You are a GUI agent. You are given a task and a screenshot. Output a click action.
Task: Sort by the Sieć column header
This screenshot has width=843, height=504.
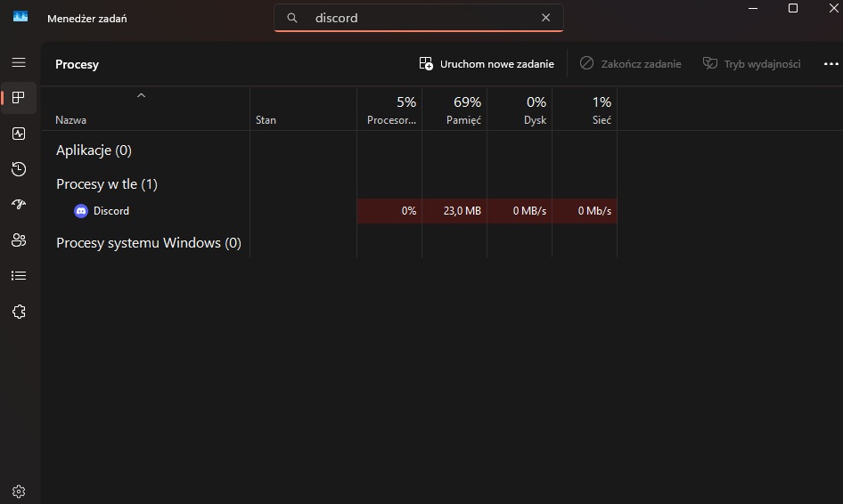click(x=585, y=110)
